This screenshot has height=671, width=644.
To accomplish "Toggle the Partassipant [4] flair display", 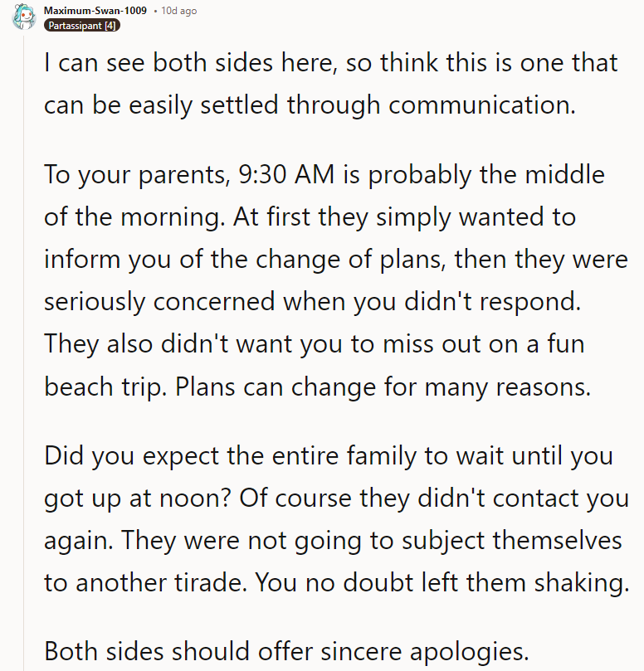I will (x=81, y=26).
